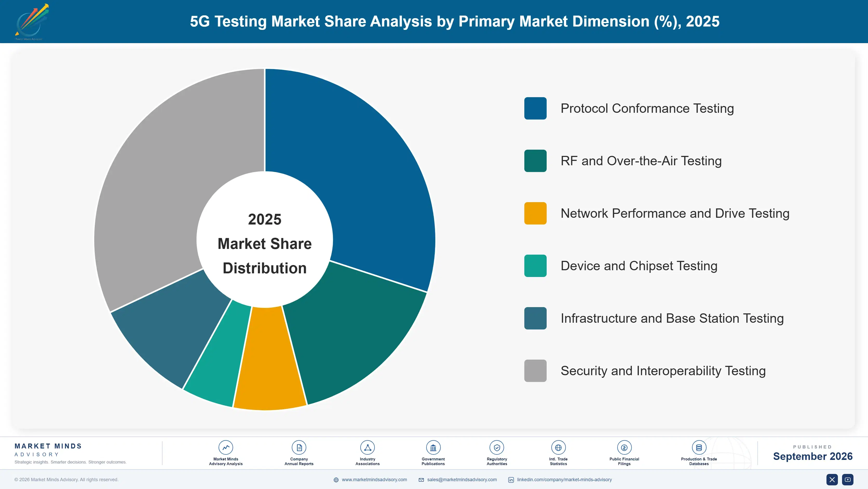Image resolution: width=868 pixels, height=489 pixels.
Task: Click the Company Annual Reports document icon
Action: (299, 447)
